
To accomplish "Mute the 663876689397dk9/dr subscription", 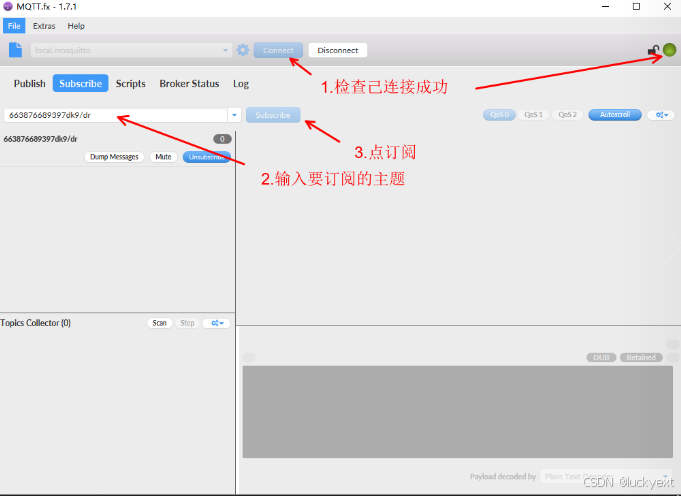I will [163, 157].
